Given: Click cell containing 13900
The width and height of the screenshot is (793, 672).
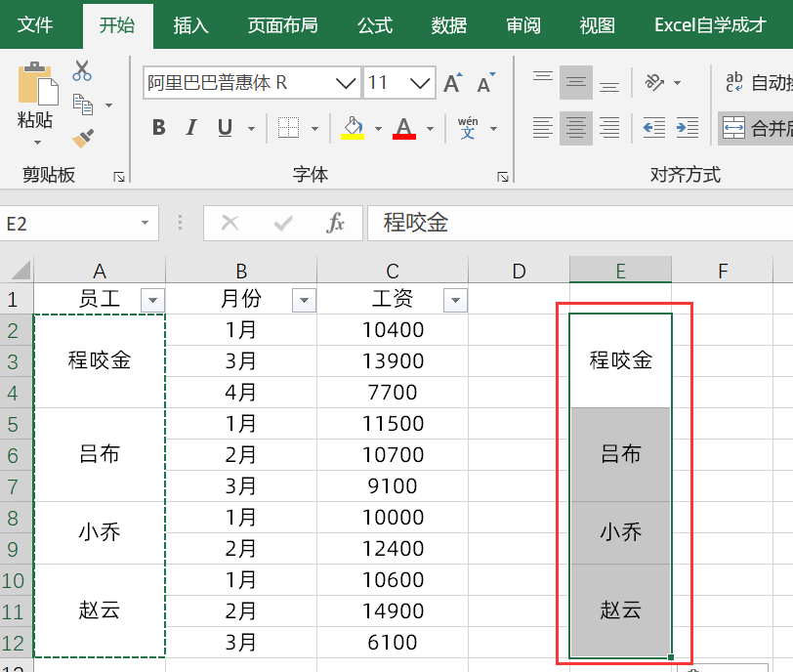Looking at the screenshot, I should click(393, 361).
